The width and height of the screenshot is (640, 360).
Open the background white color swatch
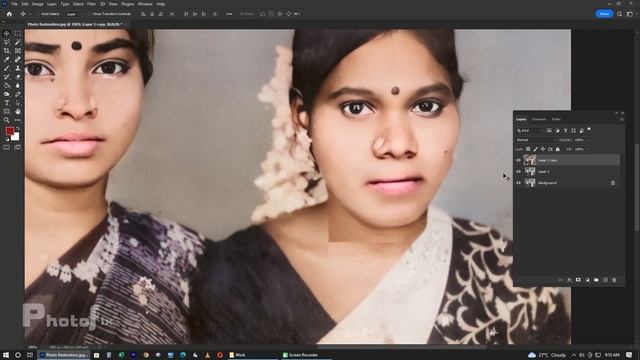[16, 137]
